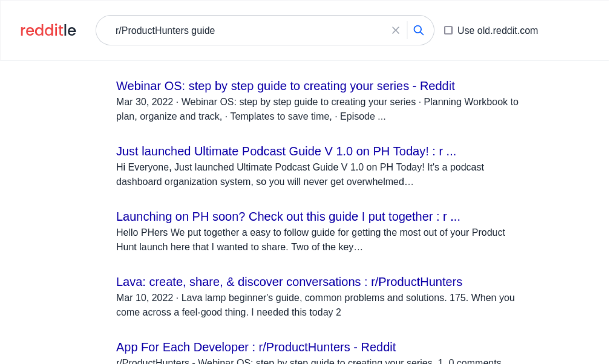Screen dimensions: 609x364
Task: Clear the search query with X icon
Action: pyautogui.click(x=395, y=30)
